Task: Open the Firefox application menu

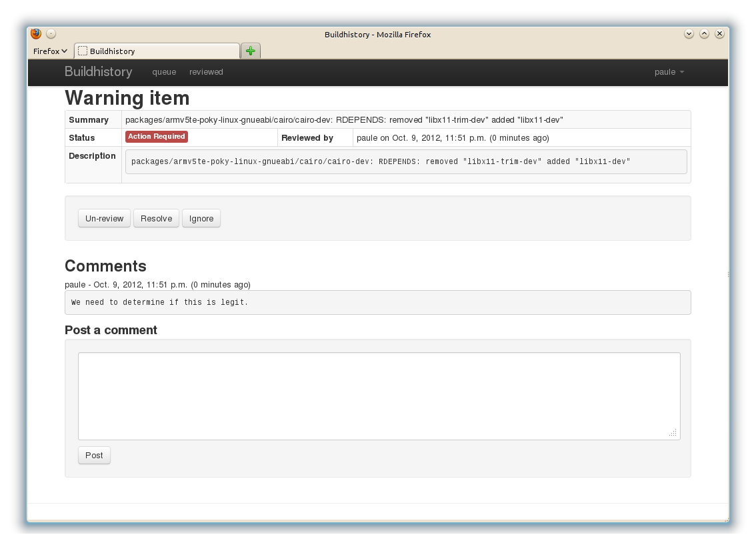Action: pos(50,51)
